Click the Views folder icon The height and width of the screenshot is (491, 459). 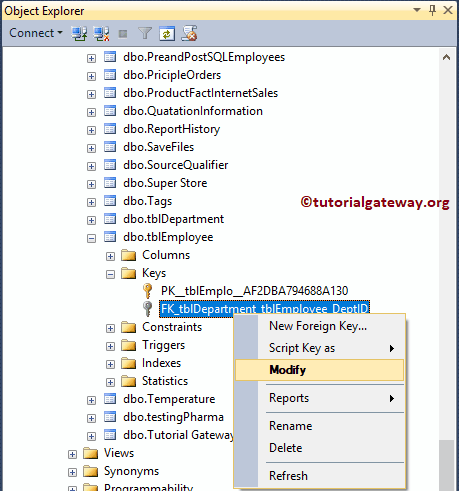click(x=91, y=453)
